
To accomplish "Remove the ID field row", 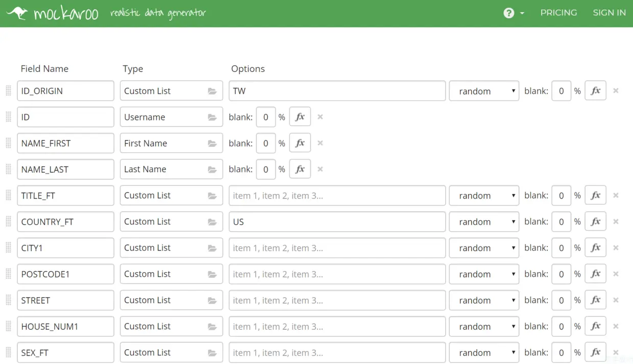I will 320,117.
